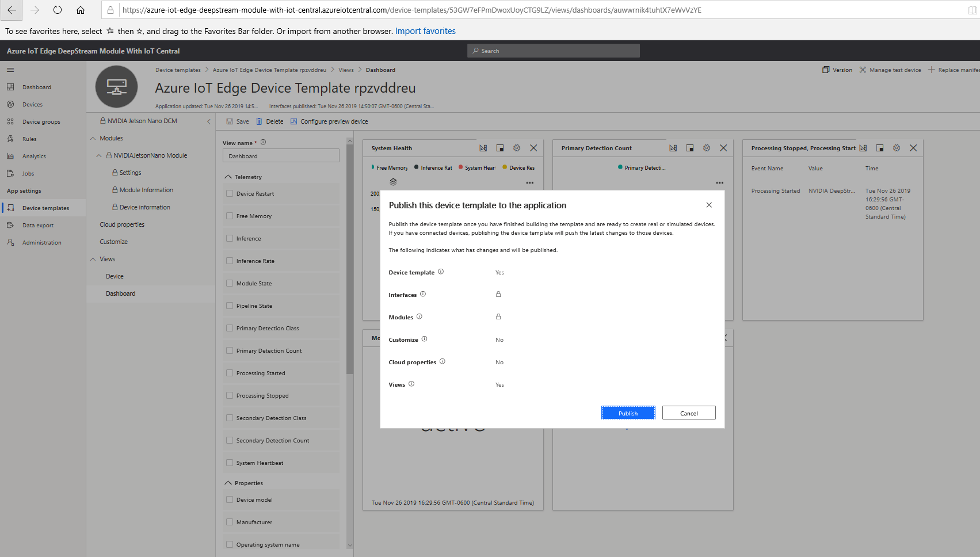Close the publish dialog with X
Screen dimensions: 980x557
click(709, 205)
